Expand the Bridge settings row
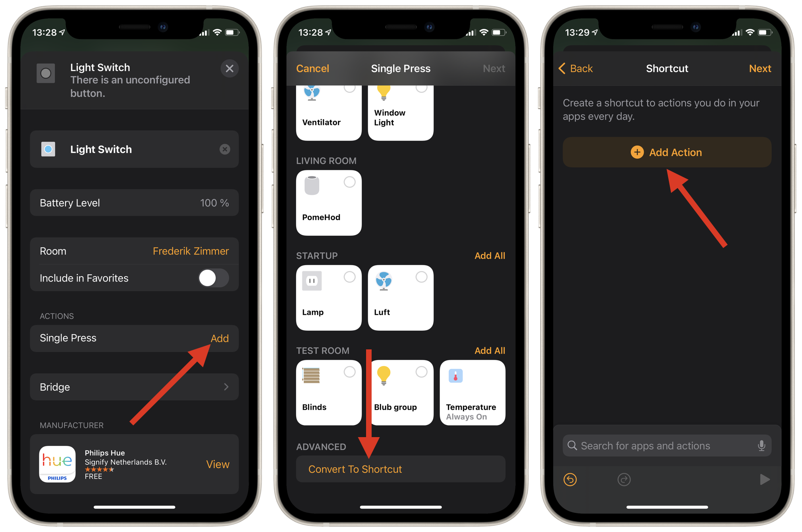Image resolution: width=802 pixels, height=532 pixels. (x=133, y=386)
